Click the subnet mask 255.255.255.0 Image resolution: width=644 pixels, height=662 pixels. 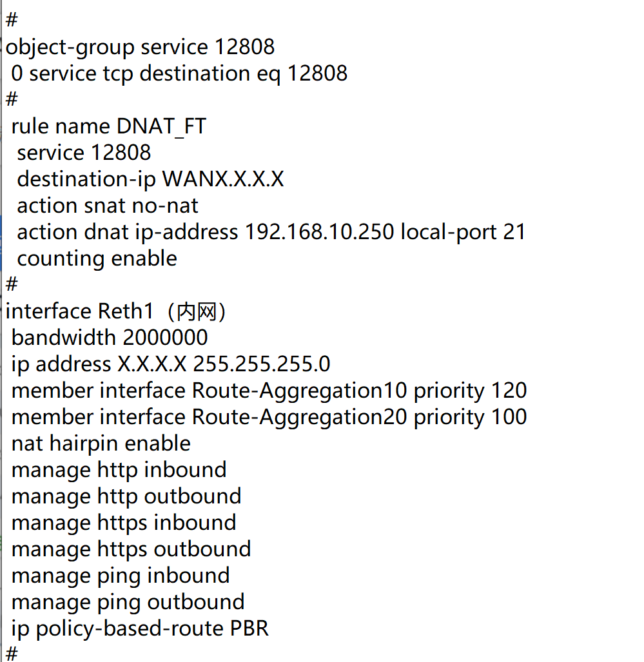point(261,364)
